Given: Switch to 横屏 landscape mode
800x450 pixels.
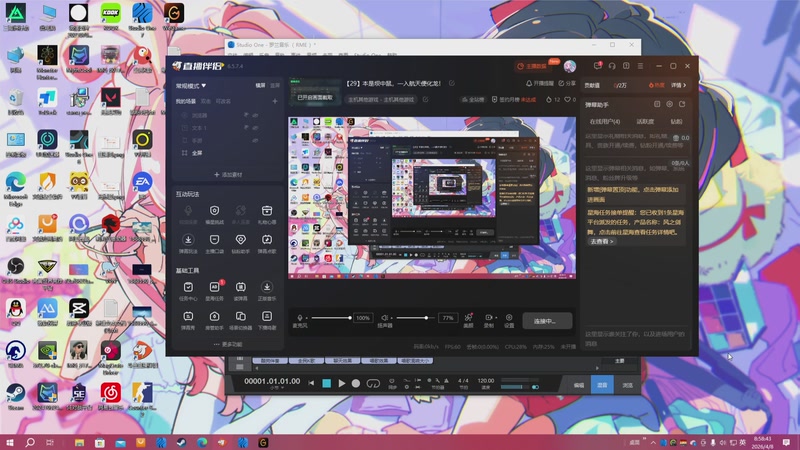Looking at the screenshot, I should [x=260, y=86].
